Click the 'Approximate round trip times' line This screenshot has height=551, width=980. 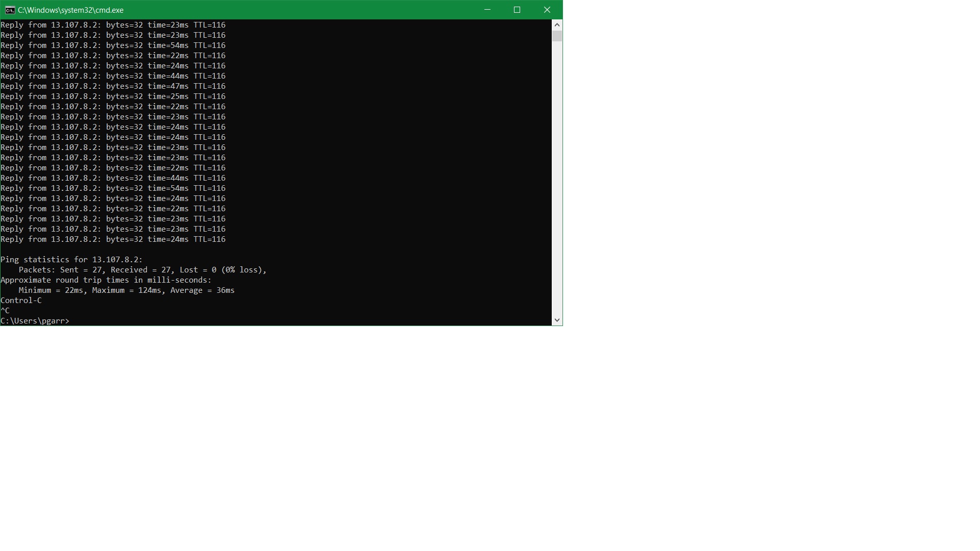pyautogui.click(x=106, y=280)
